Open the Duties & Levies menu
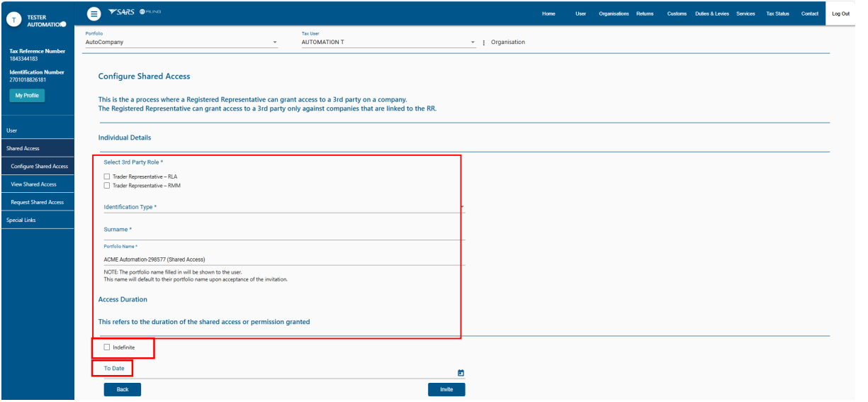The image size is (868, 402). (711, 13)
